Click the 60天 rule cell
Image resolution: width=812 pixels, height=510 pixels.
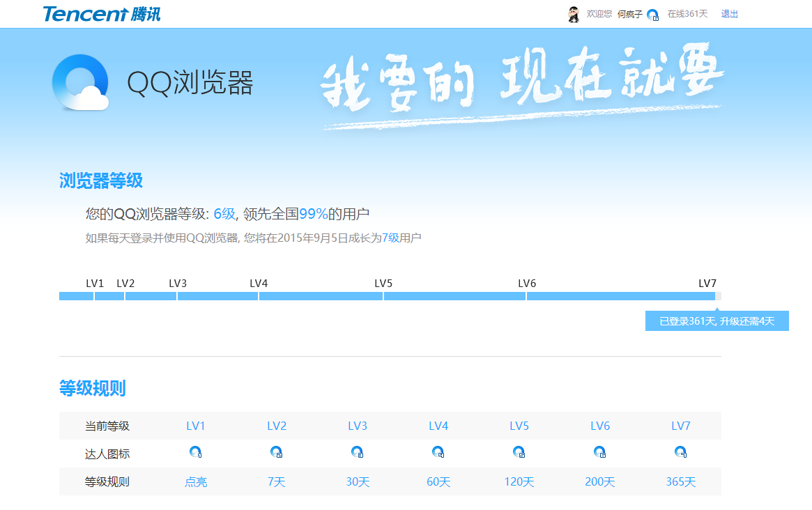click(438, 482)
